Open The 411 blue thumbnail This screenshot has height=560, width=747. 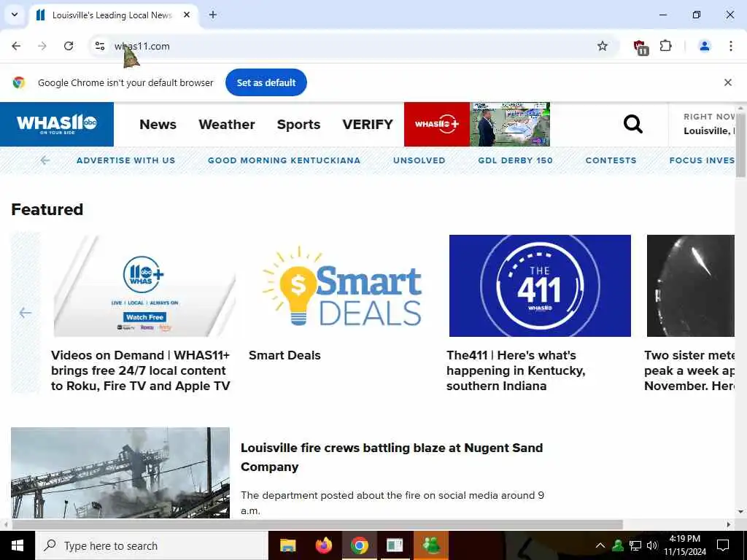[x=540, y=286]
